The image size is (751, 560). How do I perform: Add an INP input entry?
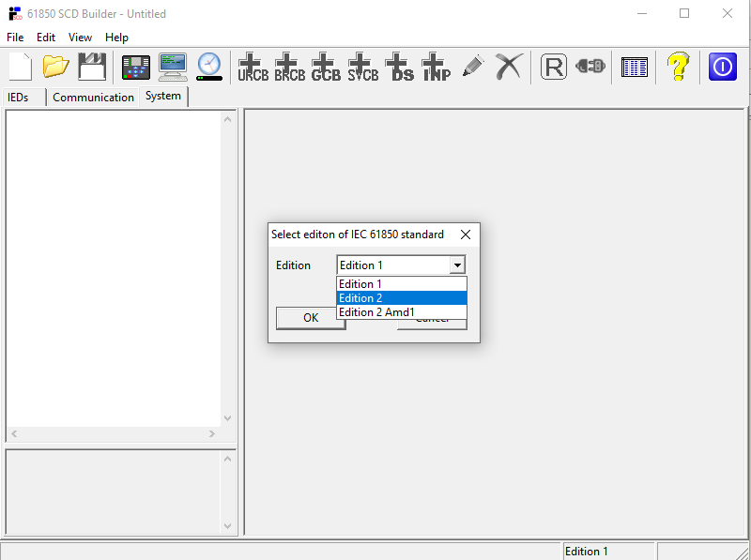pyautogui.click(x=436, y=67)
